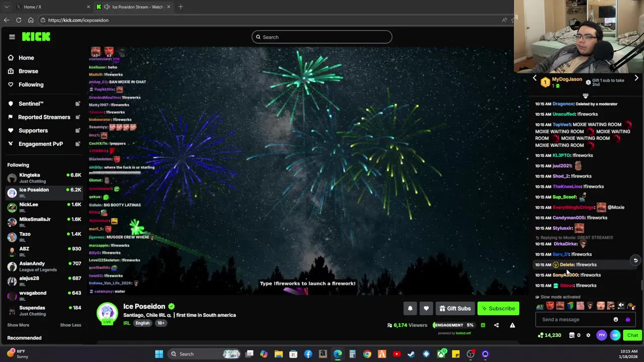Click the GIF round button
The image size is (644, 362).
click(615, 335)
